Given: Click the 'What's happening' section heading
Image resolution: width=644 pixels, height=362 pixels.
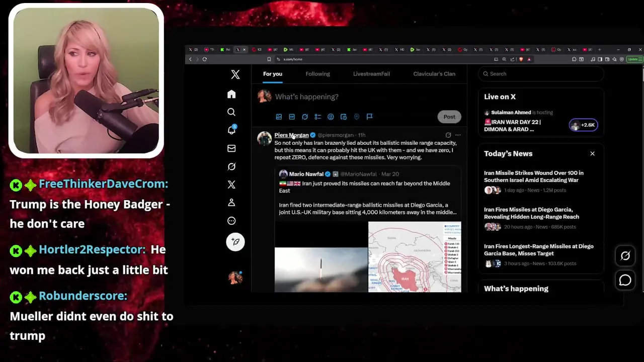Looking at the screenshot, I should (x=516, y=289).
